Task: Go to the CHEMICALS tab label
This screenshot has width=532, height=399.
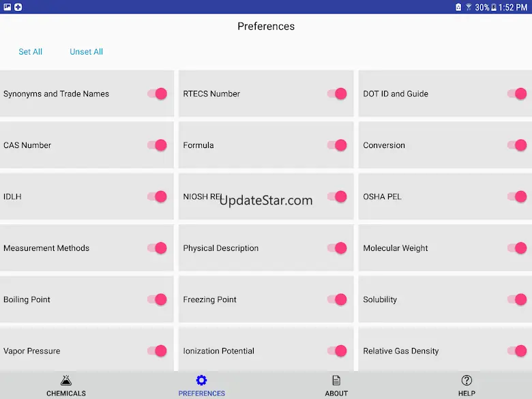Action: click(x=66, y=394)
